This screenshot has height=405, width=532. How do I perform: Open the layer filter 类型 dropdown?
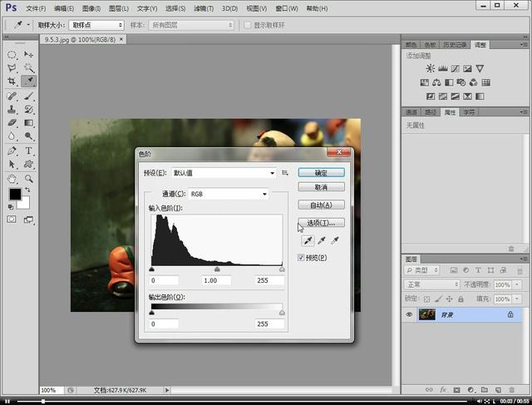421,270
